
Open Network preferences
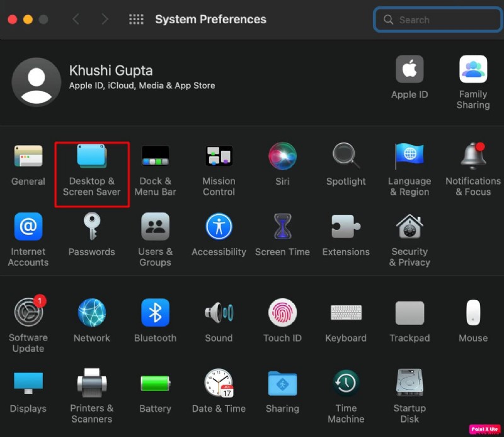click(92, 313)
